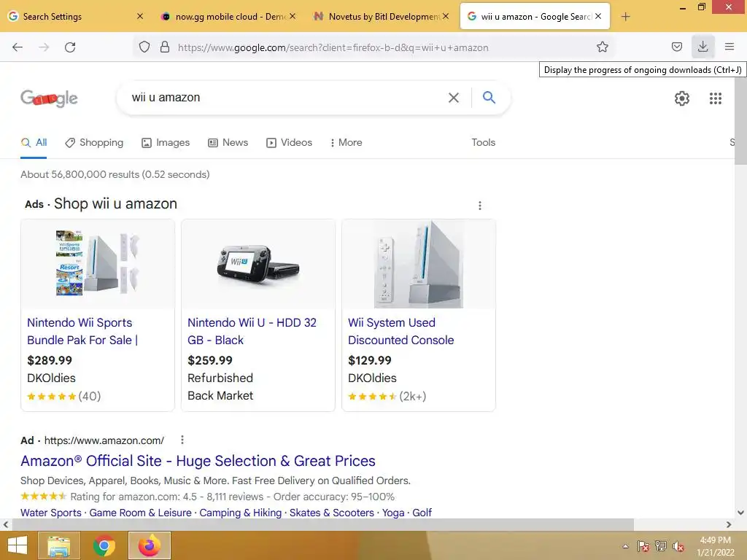The image size is (747, 560).
Task: Click the scroll right arrow
Action: [729, 525]
